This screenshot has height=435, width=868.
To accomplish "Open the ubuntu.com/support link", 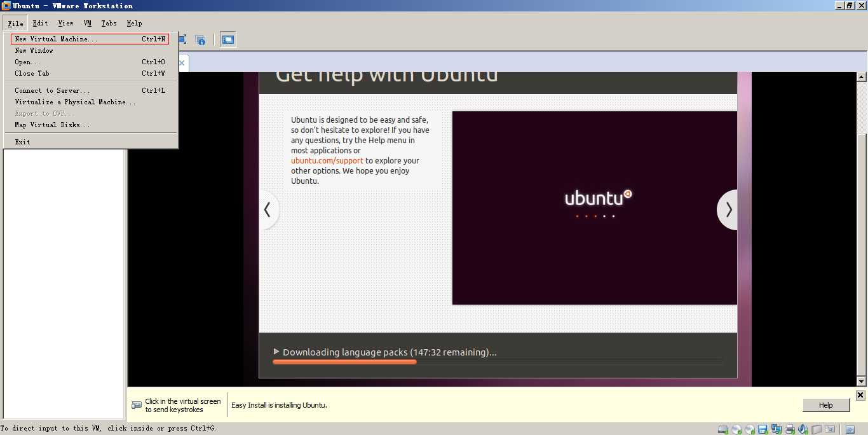I will click(x=327, y=161).
